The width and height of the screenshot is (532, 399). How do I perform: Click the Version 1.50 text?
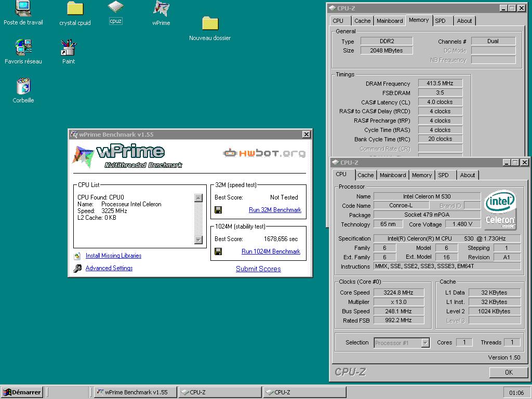pos(504,357)
